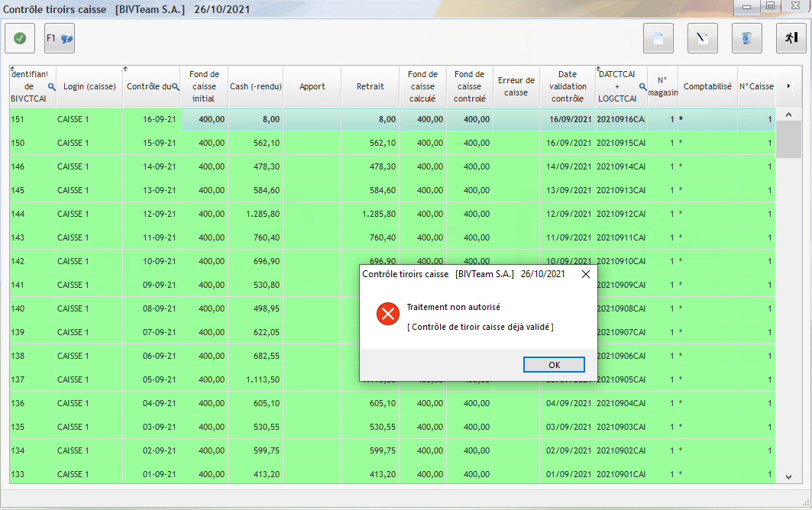Click search magnifier in Identifiant column header
Image resolution: width=812 pixels, height=510 pixels.
click(x=52, y=87)
